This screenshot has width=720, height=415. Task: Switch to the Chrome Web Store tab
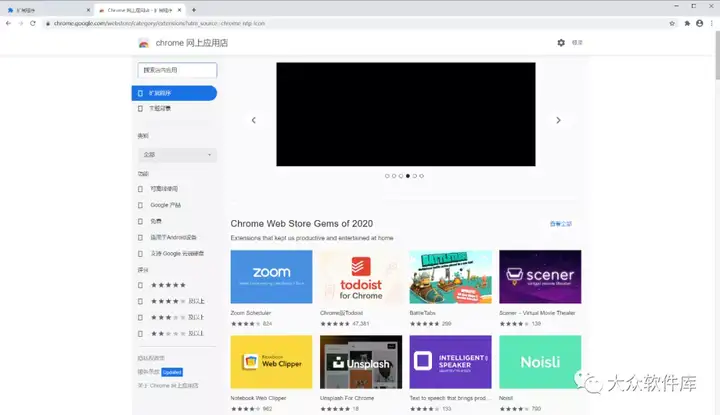pyautogui.click(x=140, y=10)
